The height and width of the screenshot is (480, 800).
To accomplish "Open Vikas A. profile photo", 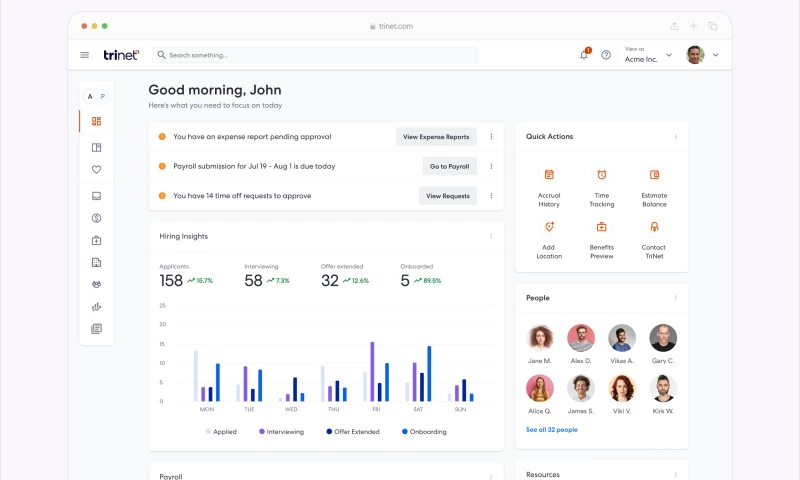I will [x=622, y=338].
